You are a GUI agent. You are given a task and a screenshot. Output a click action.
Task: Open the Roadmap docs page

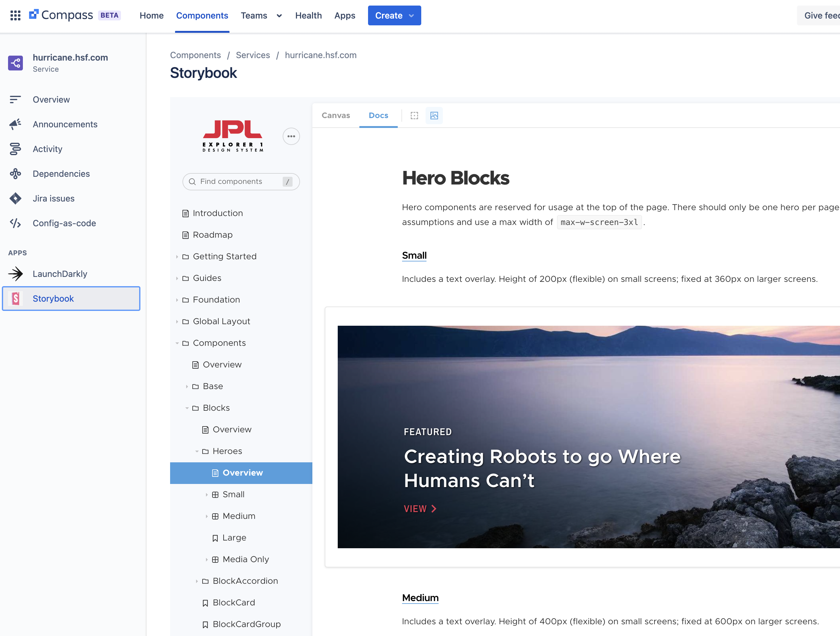click(213, 235)
